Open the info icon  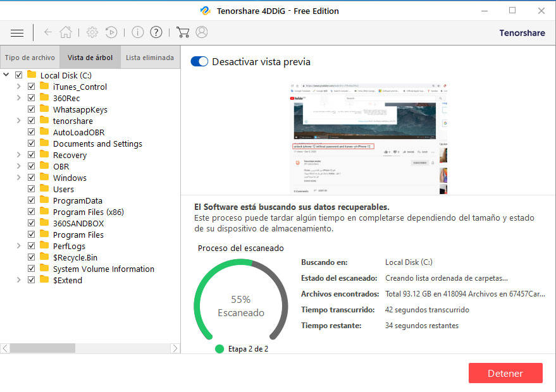[138, 32]
